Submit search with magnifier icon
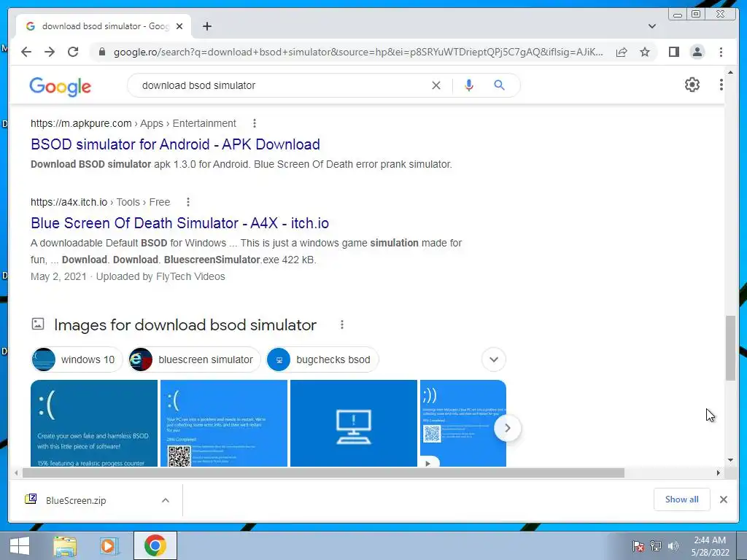747x560 pixels. pyautogui.click(x=499, y=85)
